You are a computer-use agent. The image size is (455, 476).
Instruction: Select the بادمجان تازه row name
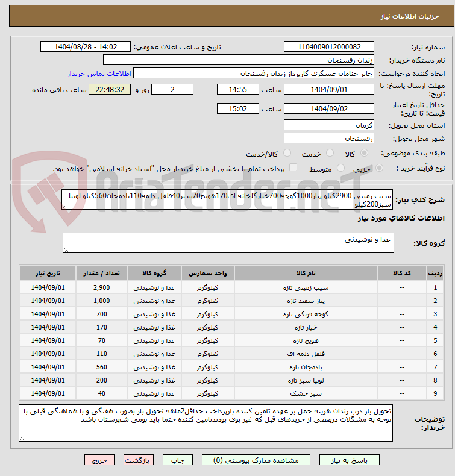coord(306,367)
